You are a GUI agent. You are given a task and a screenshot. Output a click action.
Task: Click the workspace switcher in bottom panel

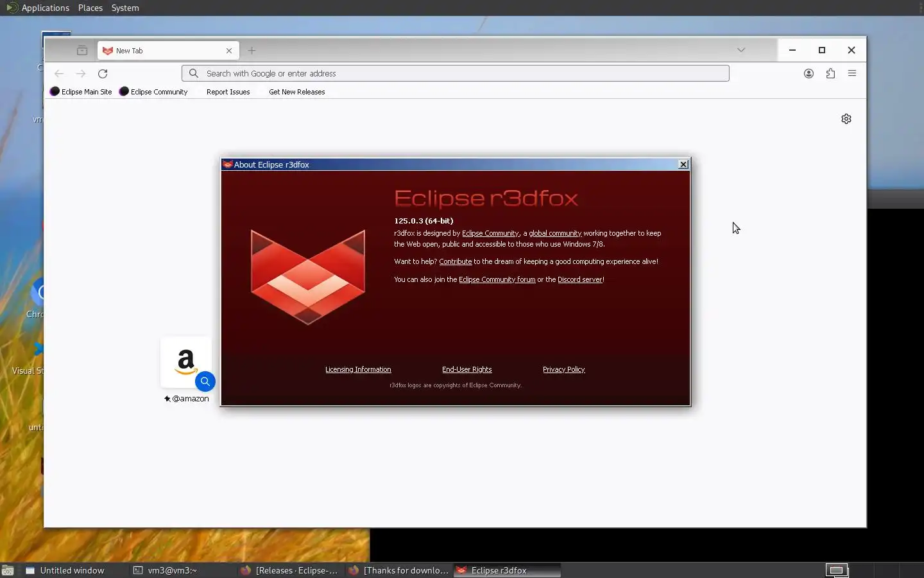pos(837,570)
